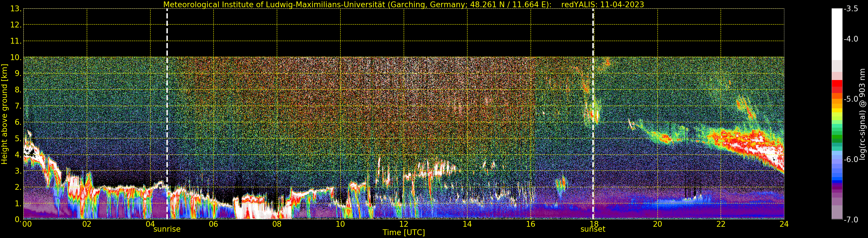Click the log(rc-signal) @ 903 nm colorbar title
Viewport: 868px width, 238px height.
(x=863, y=114)
